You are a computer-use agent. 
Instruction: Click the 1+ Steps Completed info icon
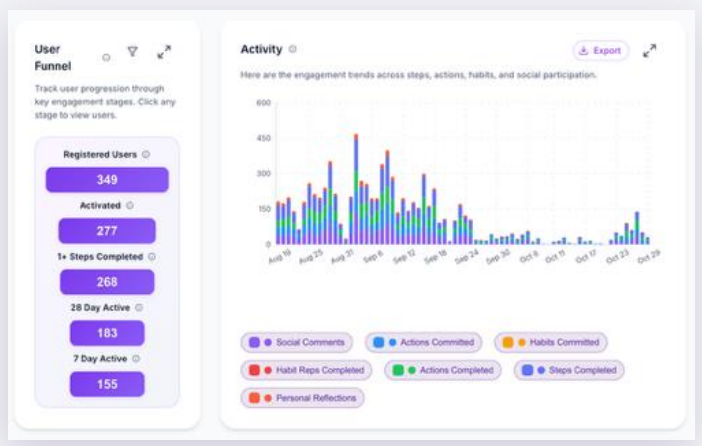tap(152, 257)
